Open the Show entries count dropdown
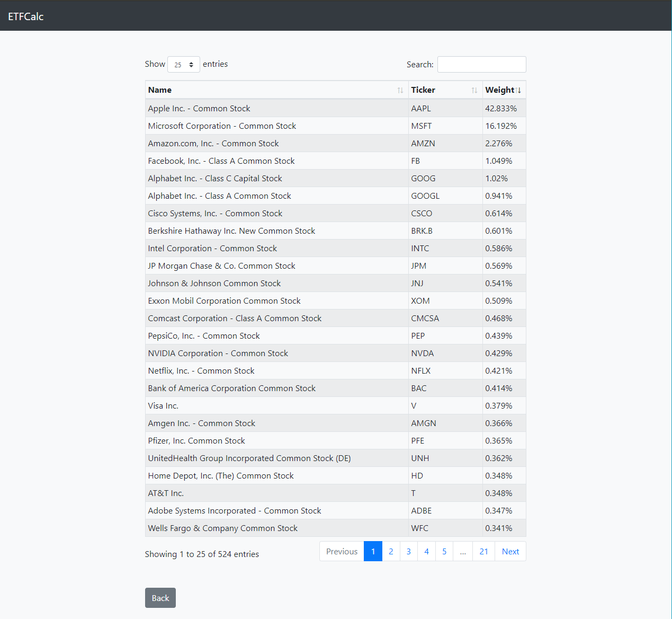 tap(183, 64)
